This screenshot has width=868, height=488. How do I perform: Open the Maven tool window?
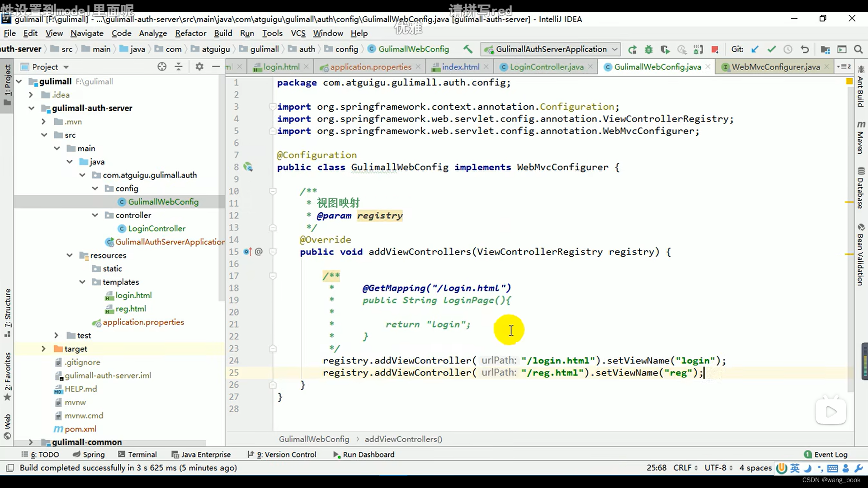point(860,138)
